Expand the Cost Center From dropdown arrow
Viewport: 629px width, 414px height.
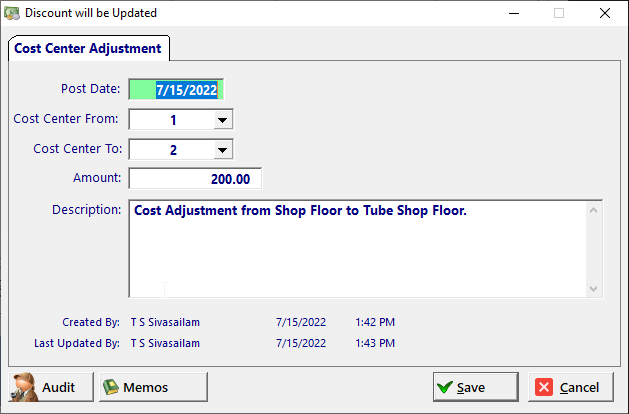222,120
